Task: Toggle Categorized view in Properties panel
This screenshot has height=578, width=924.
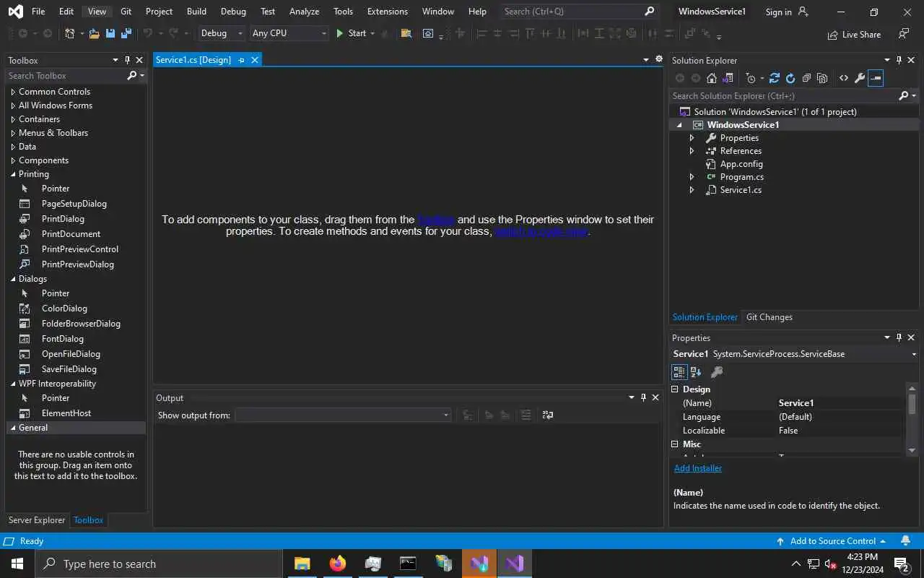Action: tap(679, 372)
